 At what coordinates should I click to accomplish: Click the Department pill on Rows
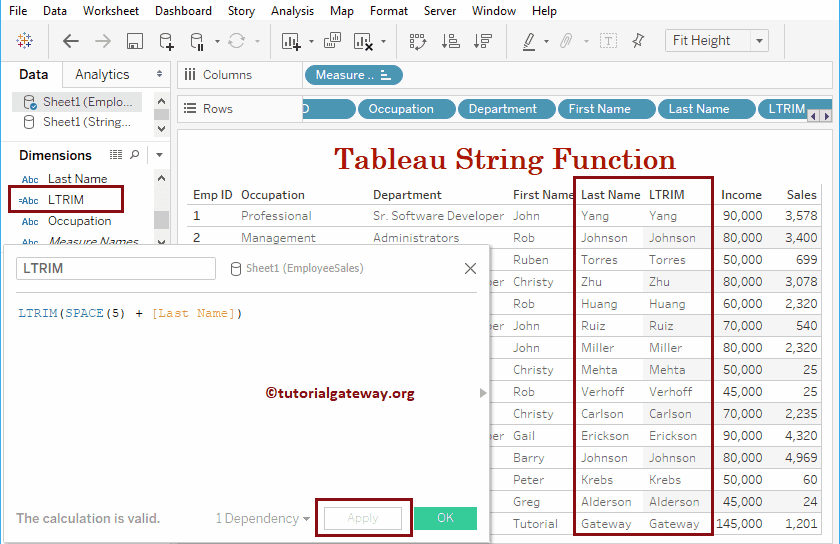coord(506,109)
